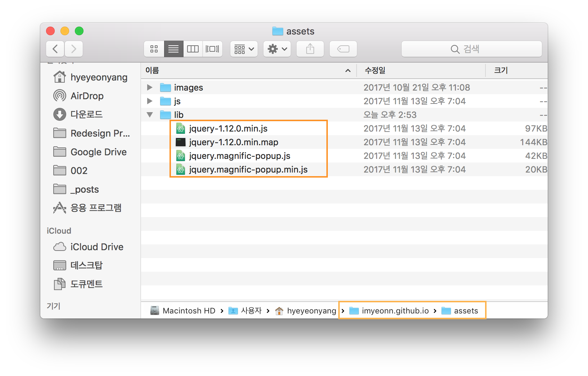Open Google Drive in sidebar

(x=90, y=152)
